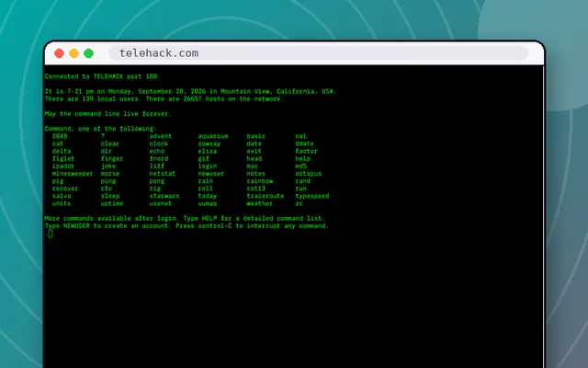Viewport: 588px width, 368px height.
Task: Select the 'echo' command text
Action: coord(157,151)
